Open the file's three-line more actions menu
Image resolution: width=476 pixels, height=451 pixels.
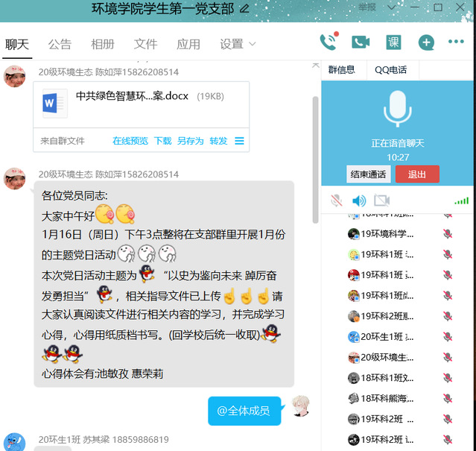239,141
